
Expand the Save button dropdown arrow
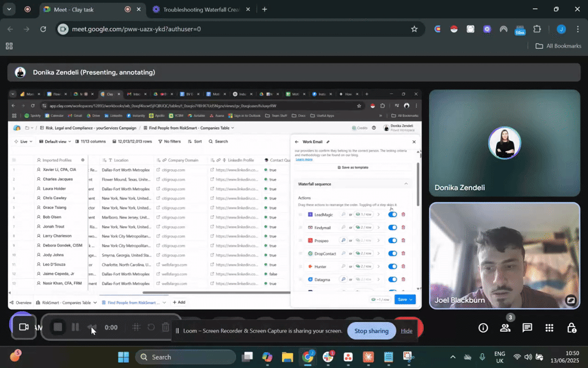[x=412, y=300]
